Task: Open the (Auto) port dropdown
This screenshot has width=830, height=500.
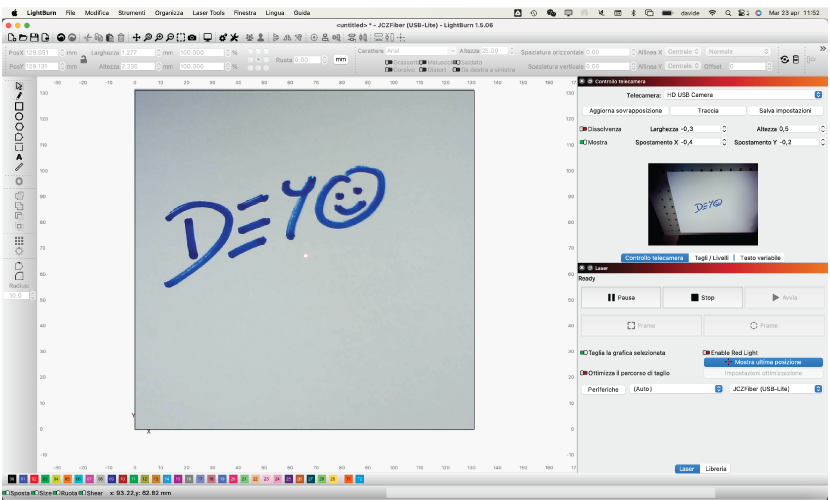Action: 676,389
